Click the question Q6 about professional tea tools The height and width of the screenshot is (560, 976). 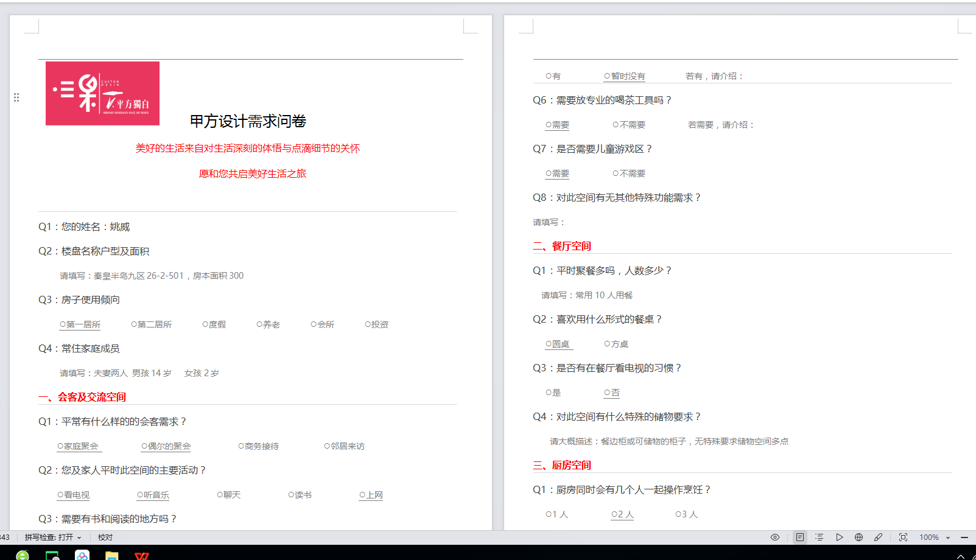click(602, 100)
